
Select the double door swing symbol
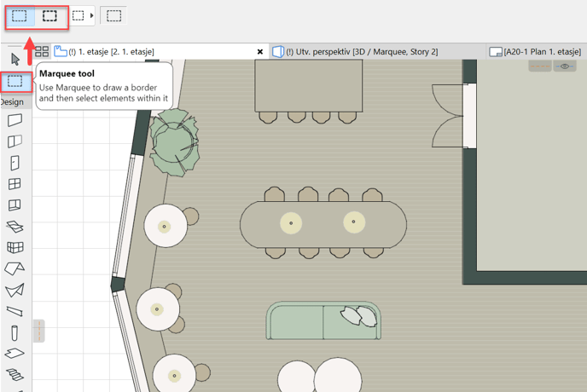[447, 116]
